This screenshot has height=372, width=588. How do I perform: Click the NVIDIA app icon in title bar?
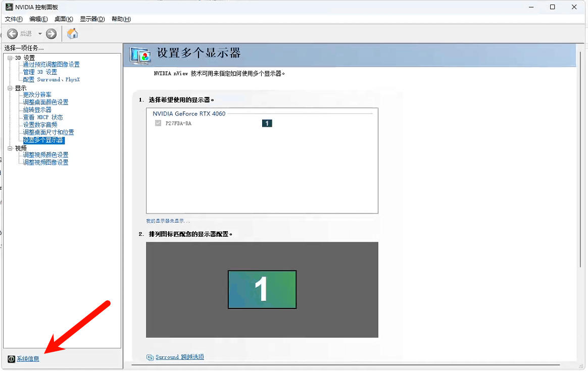[9, 7]
